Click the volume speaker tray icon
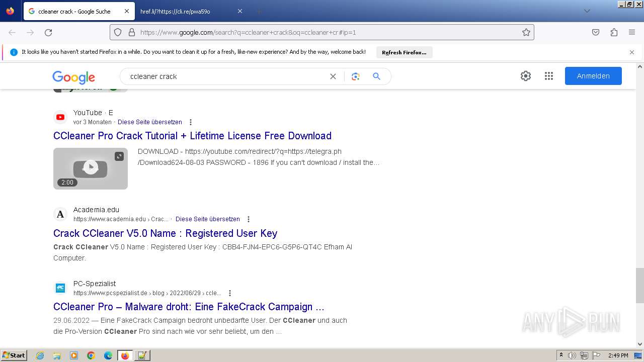 pos(572,355)
